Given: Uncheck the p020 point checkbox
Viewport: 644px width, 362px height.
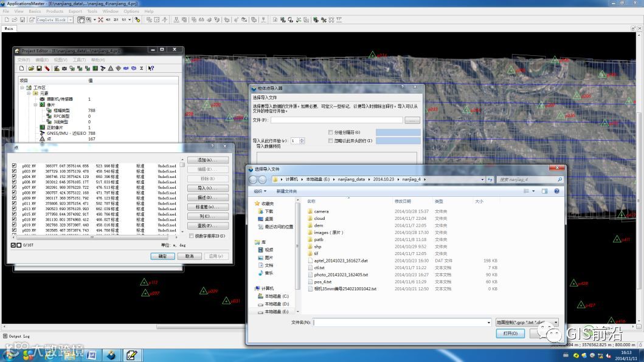Looking at the screenshot, I should coord(14,230).
